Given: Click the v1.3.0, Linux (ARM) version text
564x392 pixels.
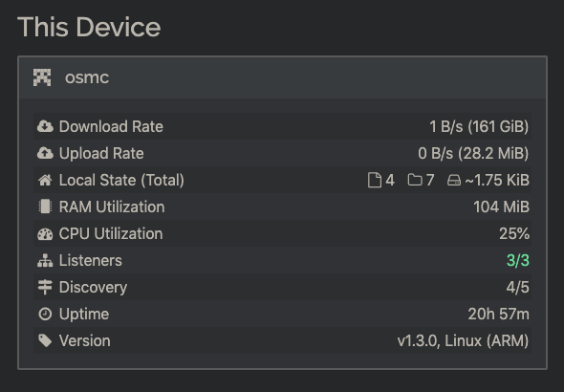Looking at the screenshot, I should [463, 340].
